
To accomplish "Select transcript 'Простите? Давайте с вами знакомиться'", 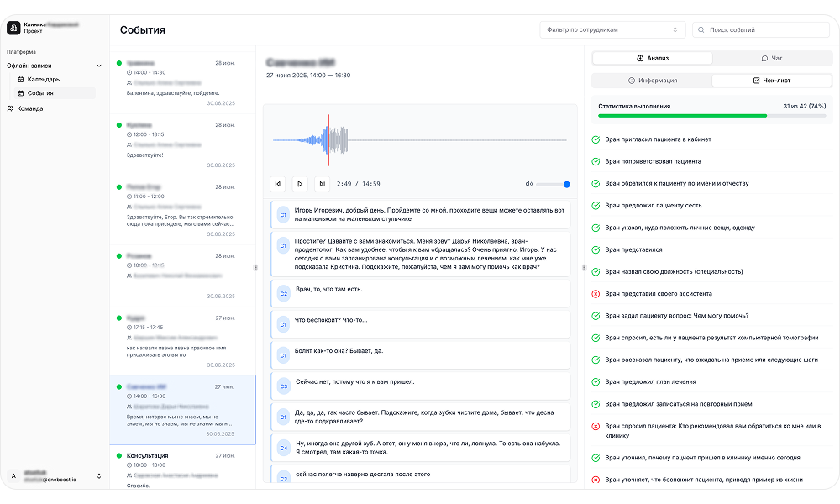I will tap(421, 254).
